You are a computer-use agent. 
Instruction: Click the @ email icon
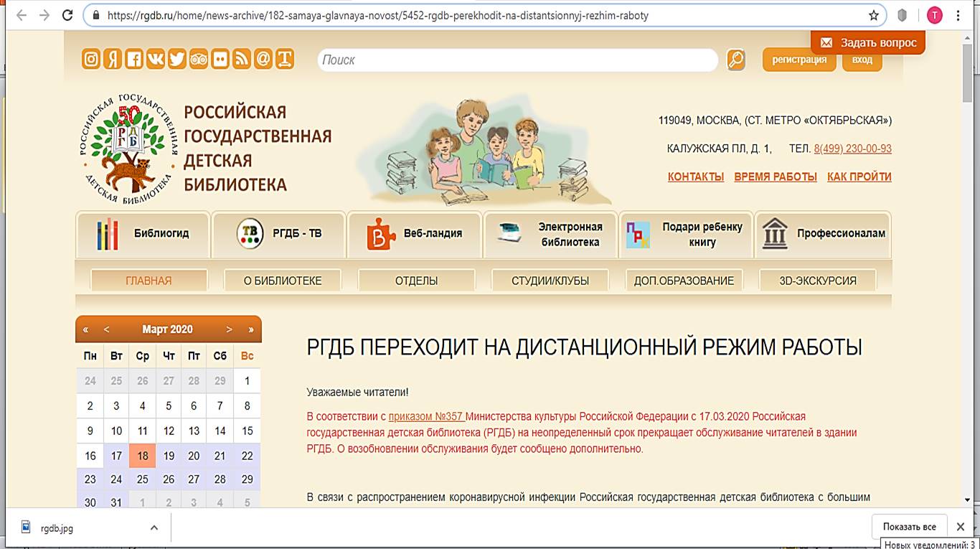[x=263, y=60]
